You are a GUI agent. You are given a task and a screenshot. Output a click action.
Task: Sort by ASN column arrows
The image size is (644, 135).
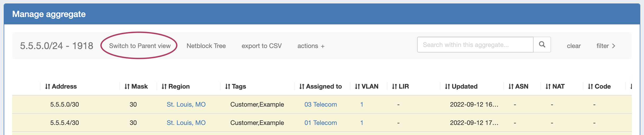[x=511, y=86]
